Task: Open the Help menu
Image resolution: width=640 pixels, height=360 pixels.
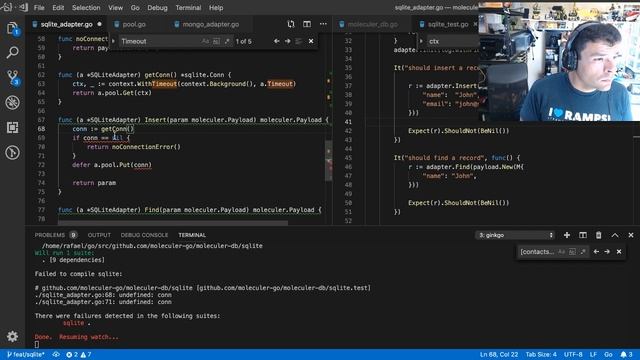Action: coord(216,8)
